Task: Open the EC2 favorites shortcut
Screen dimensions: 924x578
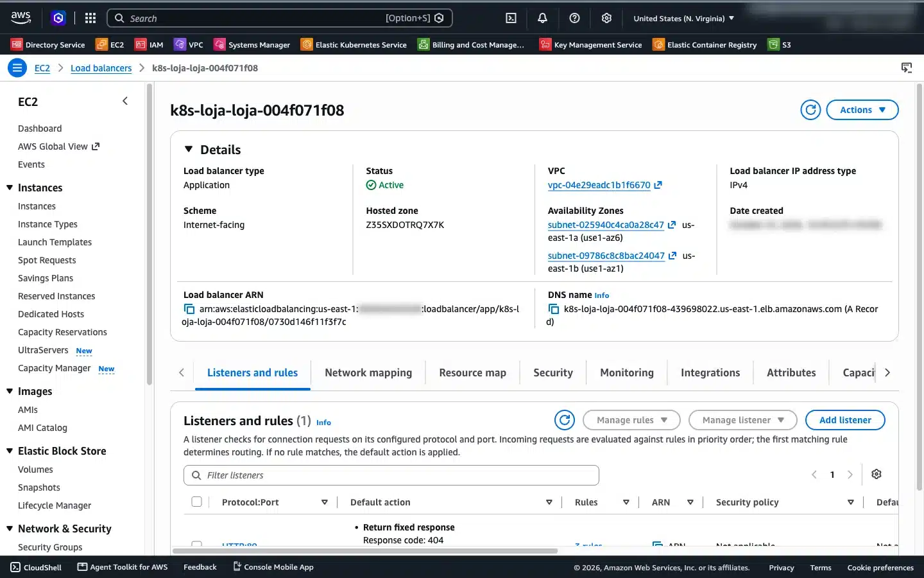Action: click(110, 44)
